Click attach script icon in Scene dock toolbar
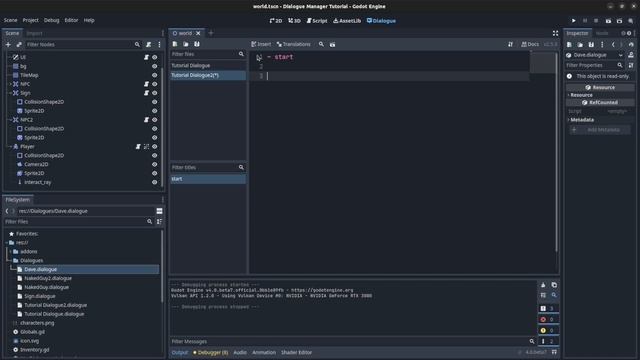The width and height of the screenshot is (640, 360). [149, 44]
